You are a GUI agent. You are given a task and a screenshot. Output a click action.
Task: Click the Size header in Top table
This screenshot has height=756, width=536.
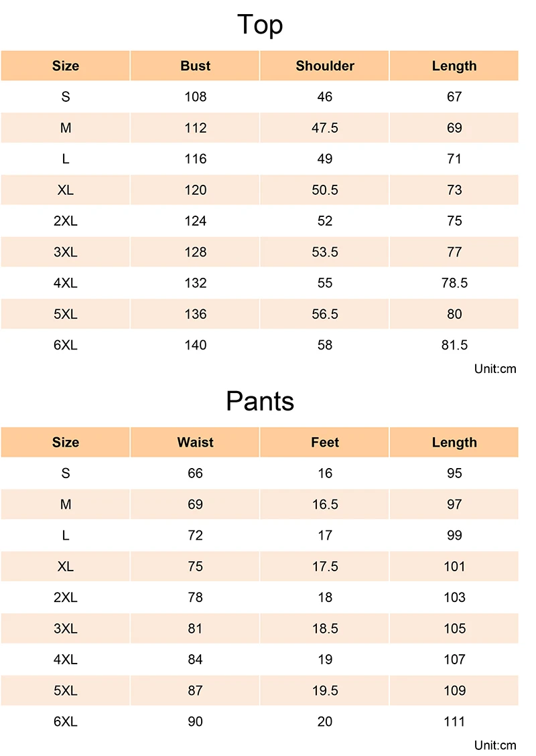pos(66,66)
